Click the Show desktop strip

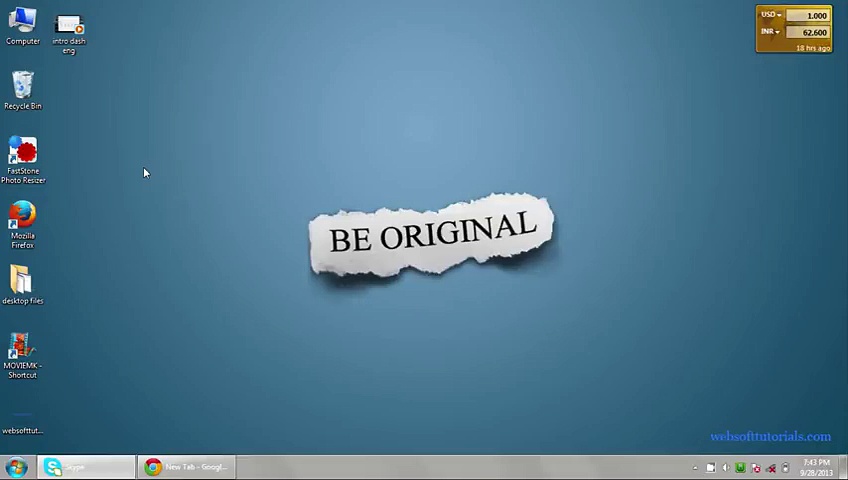pyautogui.click(x=843, y=468)
